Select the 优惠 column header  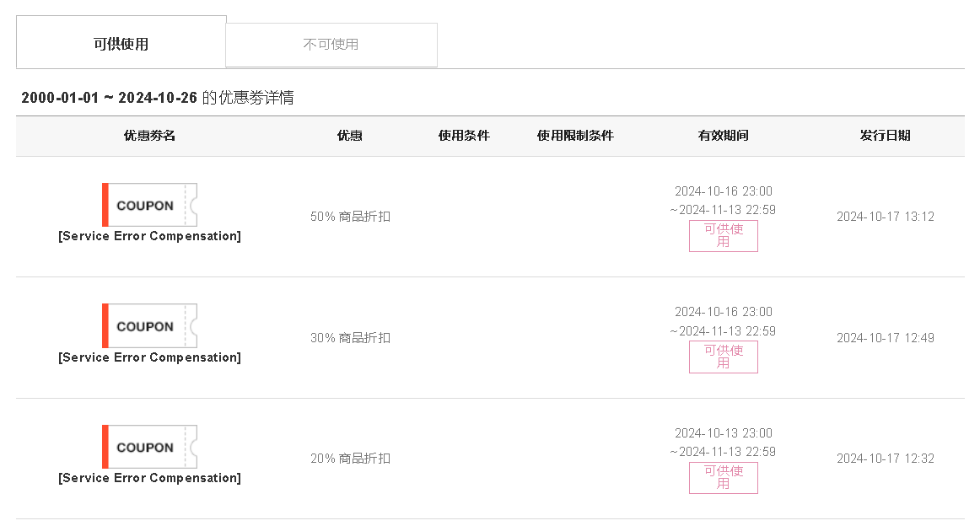350,136
